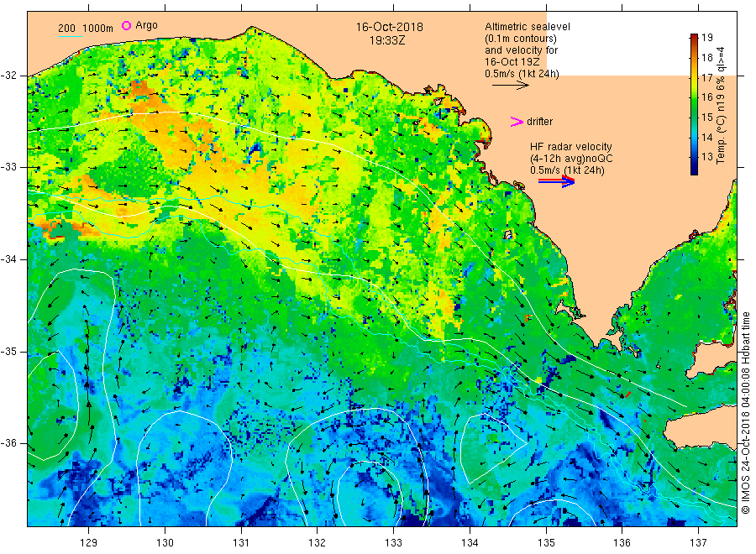Screen dimensions: 756x554
Task: Click the (0.1m contours) text line
Action: [x=521, y=39]
